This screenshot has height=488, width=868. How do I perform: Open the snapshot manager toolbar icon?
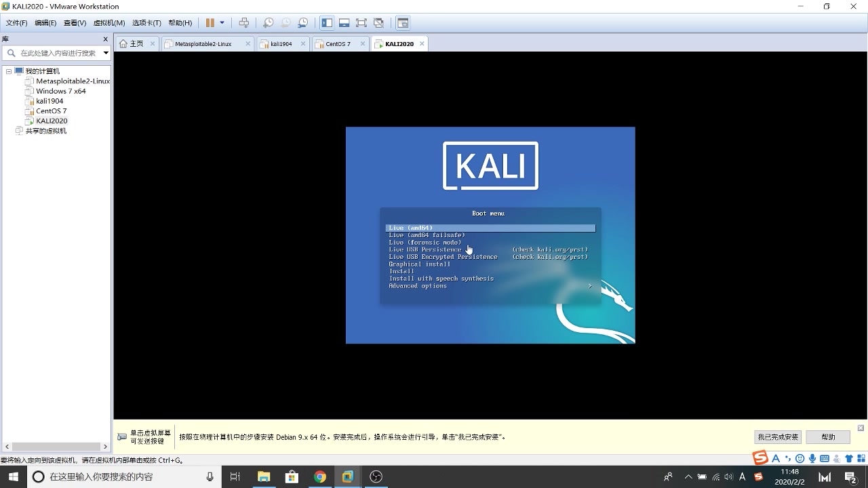pyautogui.click(x=303, y=22)
